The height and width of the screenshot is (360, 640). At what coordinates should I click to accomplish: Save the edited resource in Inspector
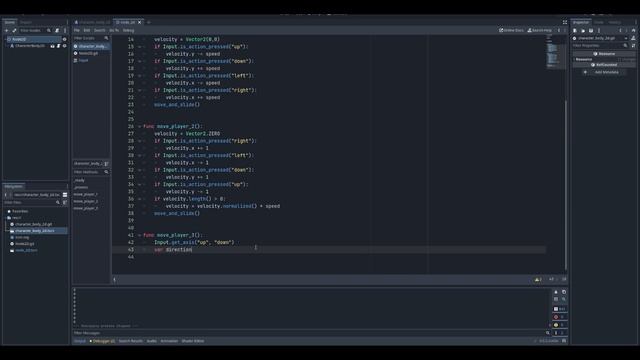coord(591,31)
